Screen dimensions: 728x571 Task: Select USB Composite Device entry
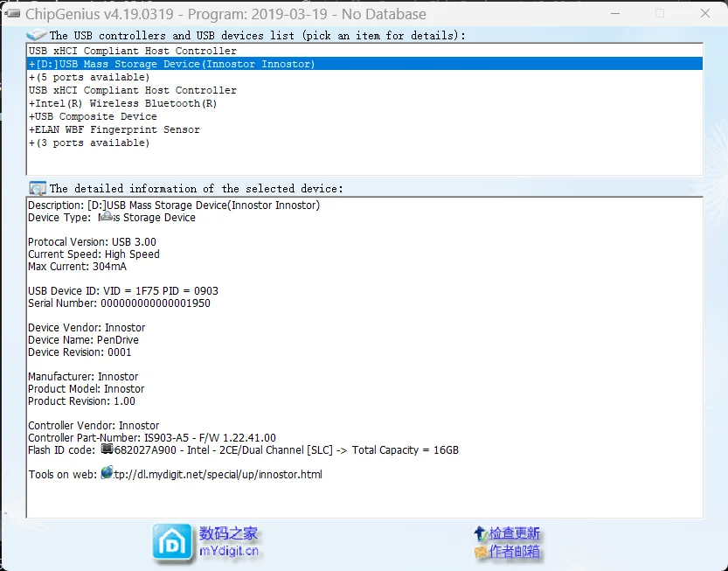(x=364, y=116)
